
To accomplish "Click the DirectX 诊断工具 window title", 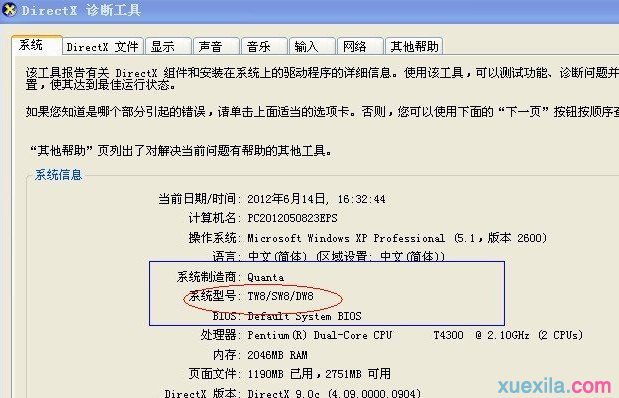I will (x=81, y=10).
